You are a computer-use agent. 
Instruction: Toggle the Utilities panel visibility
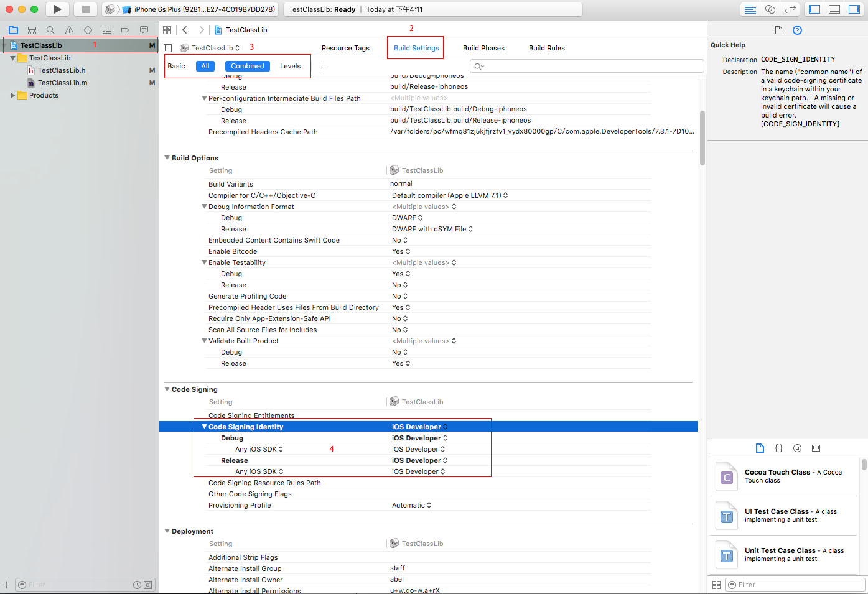(x=854, y=9)
